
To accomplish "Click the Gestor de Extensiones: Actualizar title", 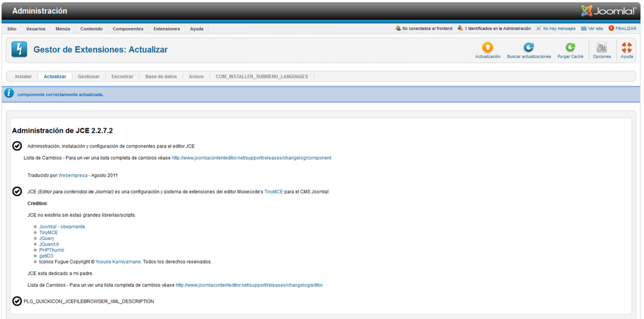I will [x=101, y=50].
